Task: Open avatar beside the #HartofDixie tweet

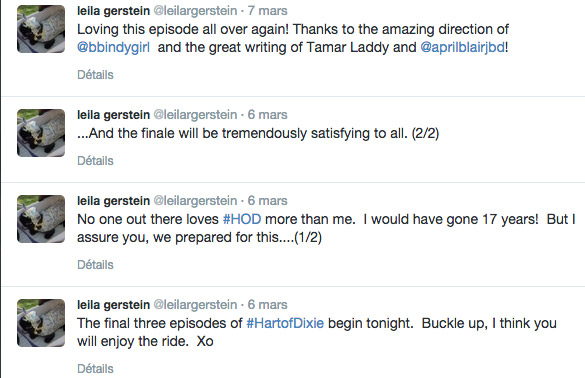Action: coord(41,323)
